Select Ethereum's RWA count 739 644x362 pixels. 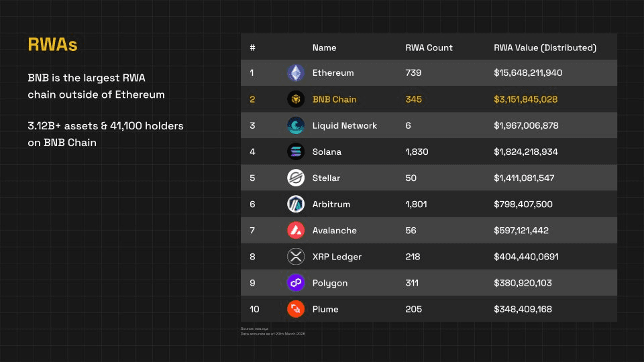click(x=413, y=73)
